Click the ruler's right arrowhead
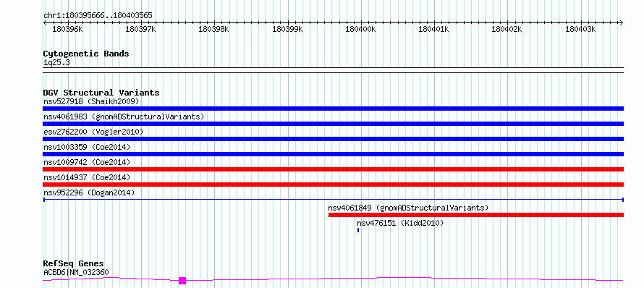644x288 pixels. [622, 22]
